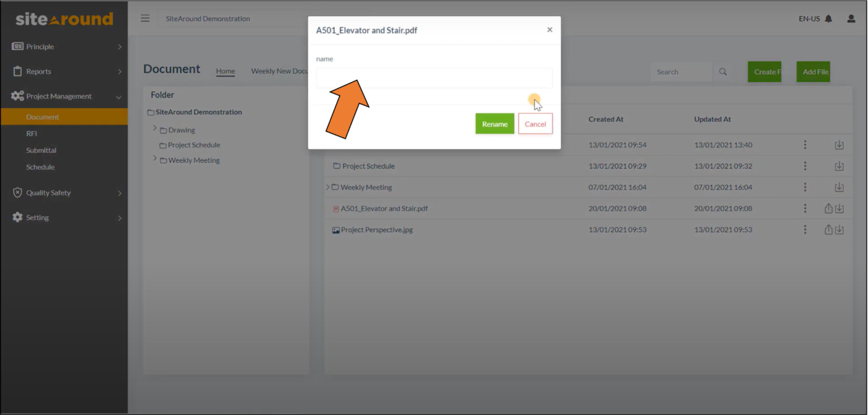Click the search magnifier icon
The width and height of the screenshot is (868, 415).
723,71
